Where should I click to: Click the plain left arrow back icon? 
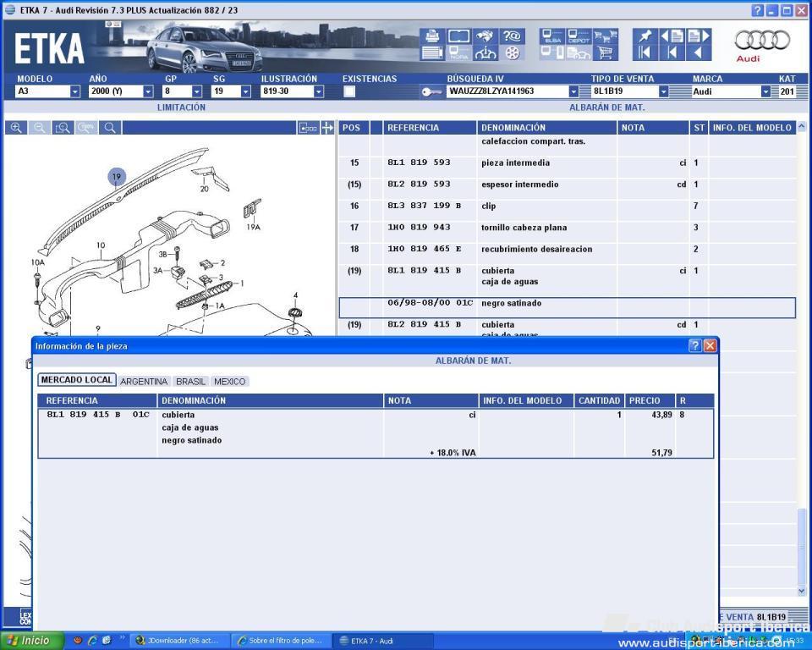click(699, 52)
